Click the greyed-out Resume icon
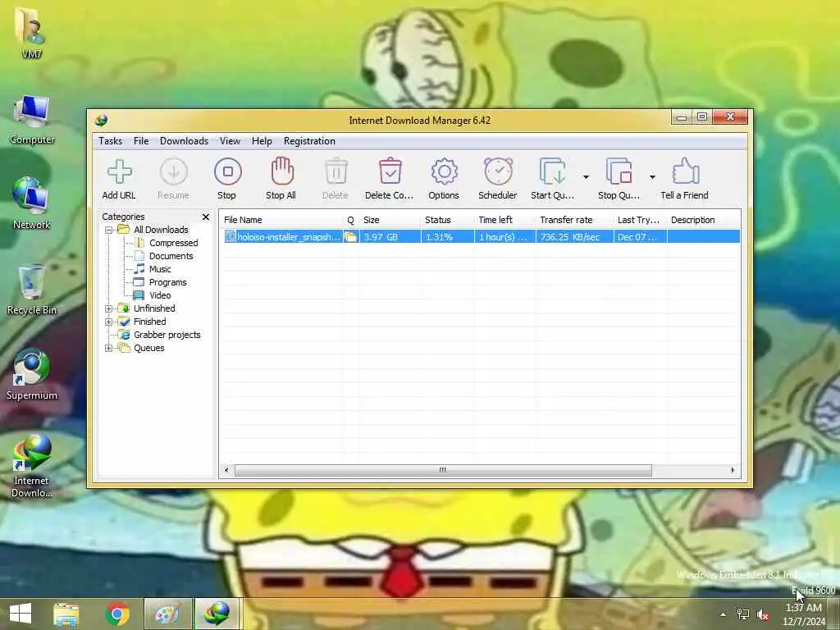This screenshot has width=840, height=630. click(174, 171)
